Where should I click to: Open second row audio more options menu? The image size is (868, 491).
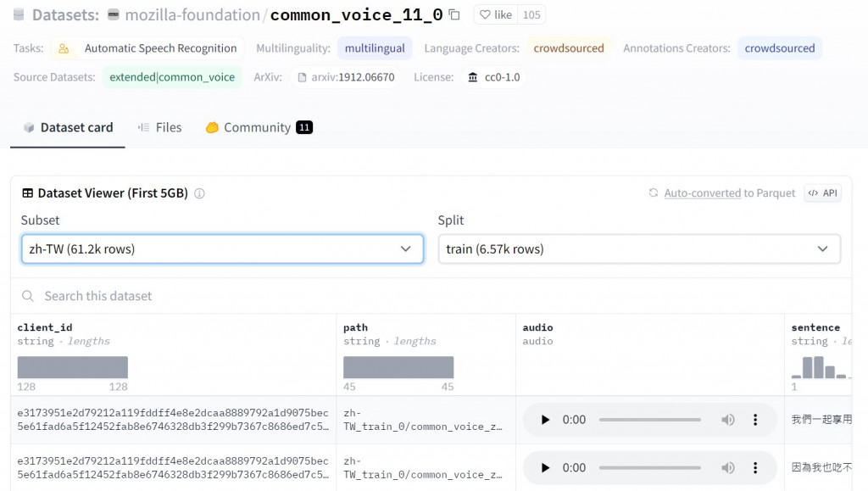click(755, 468)
